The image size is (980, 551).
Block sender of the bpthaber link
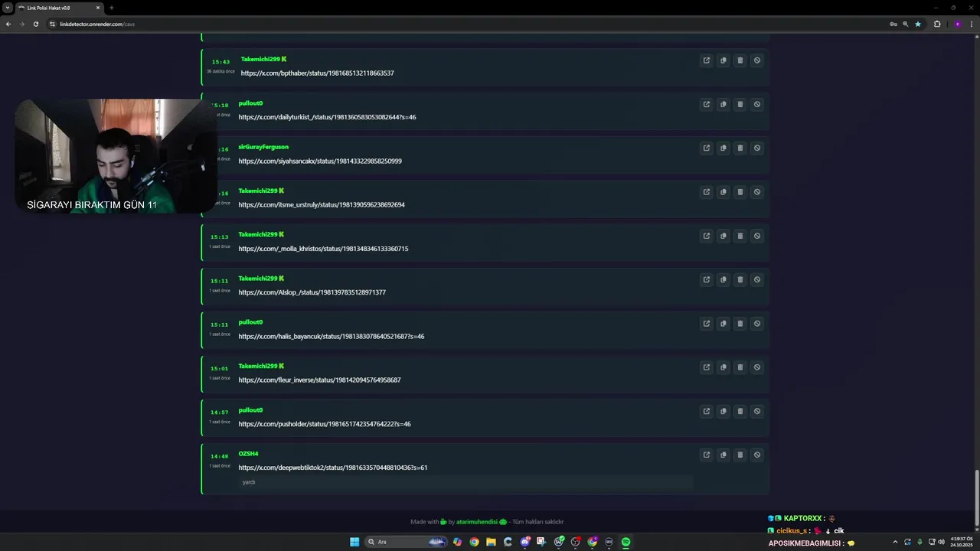pyautogui.click(x=756, y=60)
